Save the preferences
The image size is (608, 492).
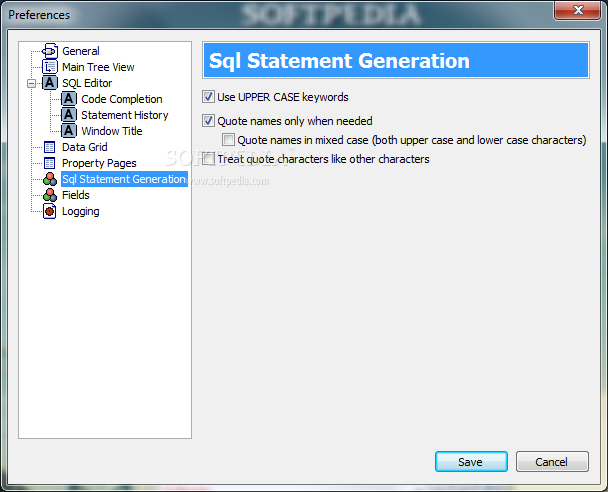[471, 461]
